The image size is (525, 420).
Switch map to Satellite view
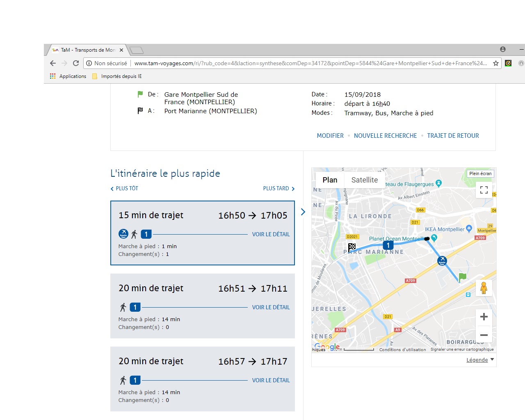click(x=364, y=180)
